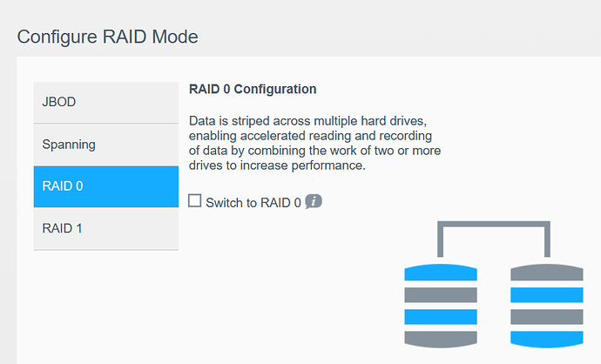Click the second gray stripe of left drive

(441, 294)
